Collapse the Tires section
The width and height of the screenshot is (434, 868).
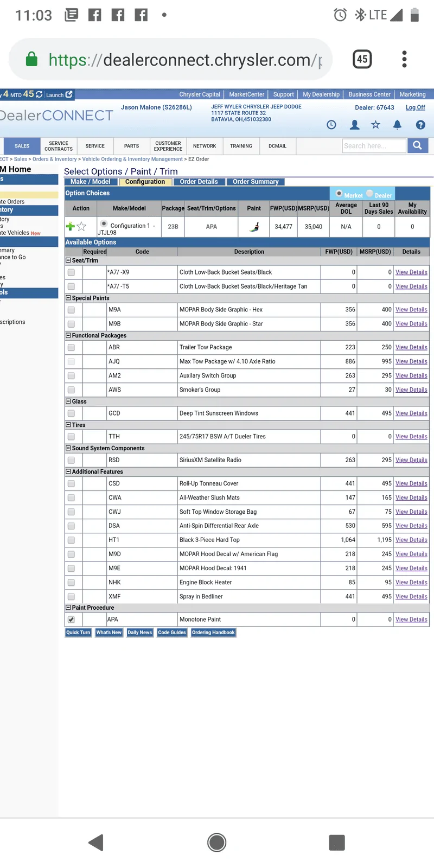68,425
